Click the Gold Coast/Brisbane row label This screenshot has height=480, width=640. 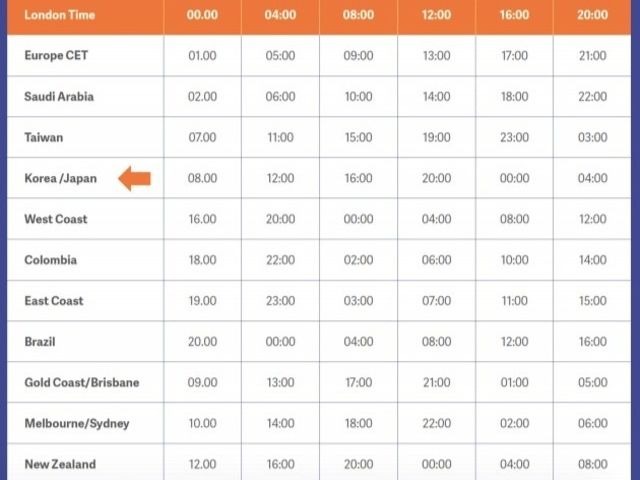pyautogui.click(x=82, y=382)
